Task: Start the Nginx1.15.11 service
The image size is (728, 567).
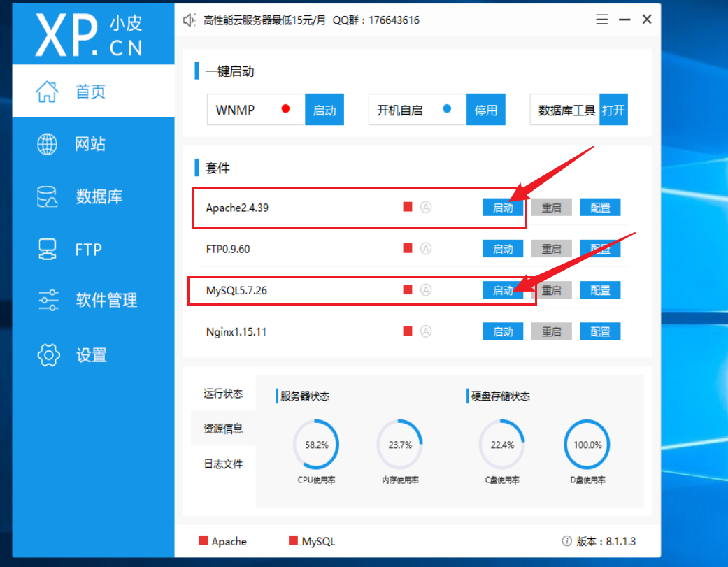Action: tap(503, 331)
